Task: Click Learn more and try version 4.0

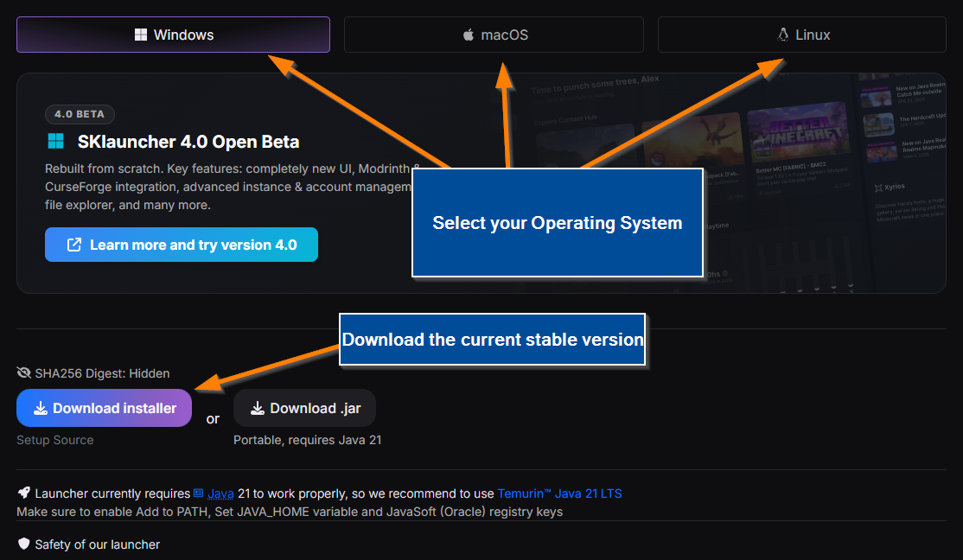Action: 182,245
